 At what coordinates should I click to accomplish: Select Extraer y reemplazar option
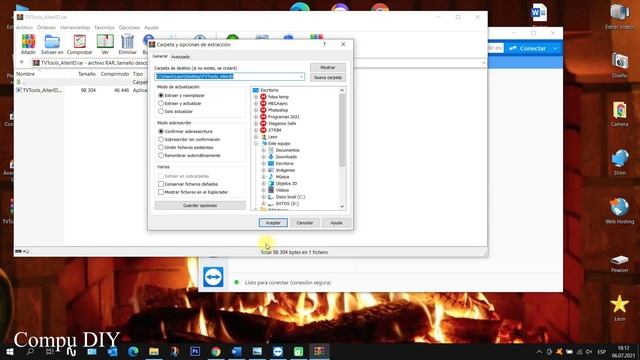point(161,96)
